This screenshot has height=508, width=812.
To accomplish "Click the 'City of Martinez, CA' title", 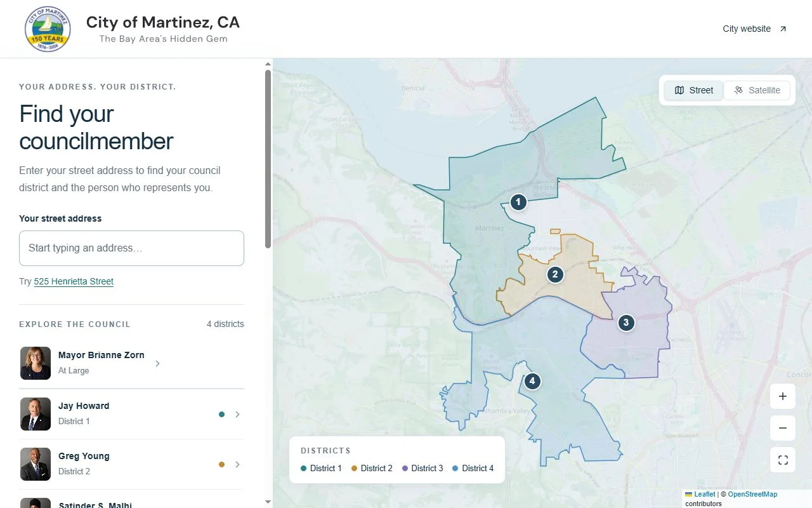I will [163, 22].
